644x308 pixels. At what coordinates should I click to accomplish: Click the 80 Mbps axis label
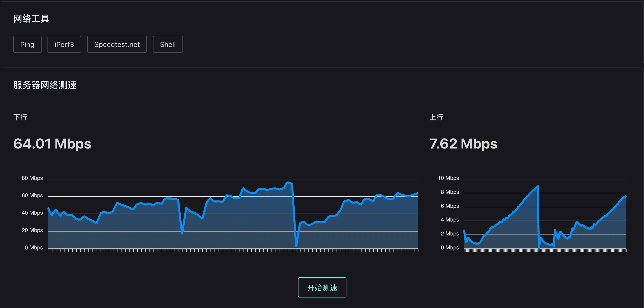pyautogui.click(x=32, y=178)
